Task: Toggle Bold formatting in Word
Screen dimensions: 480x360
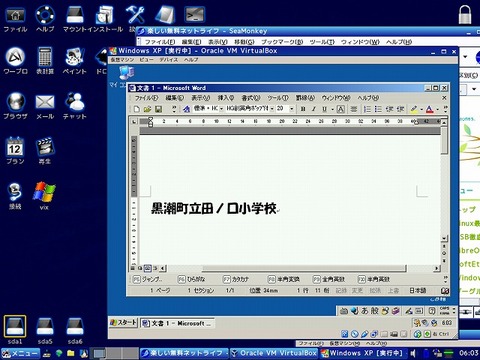Action: click(x=303, y=109)
